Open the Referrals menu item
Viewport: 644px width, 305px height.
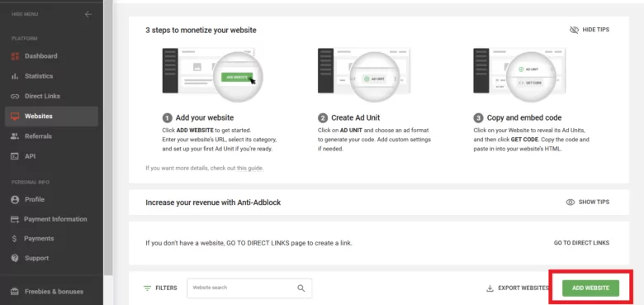51,136
